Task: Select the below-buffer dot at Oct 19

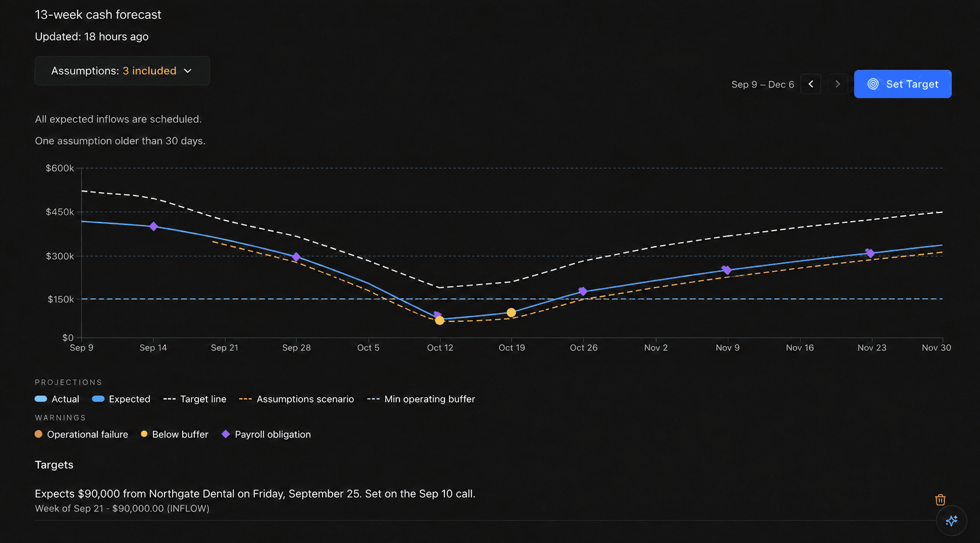Action: click(511, 313)
